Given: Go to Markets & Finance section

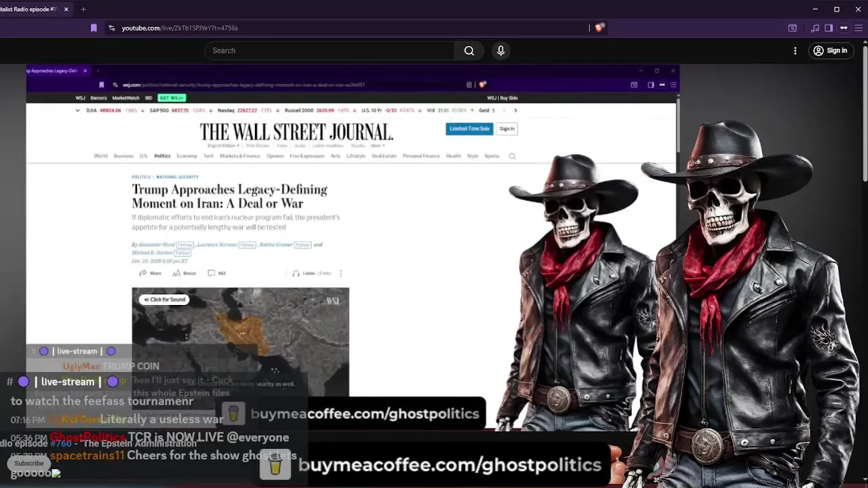Looking at the screenshot, I should tap(240, 156).
